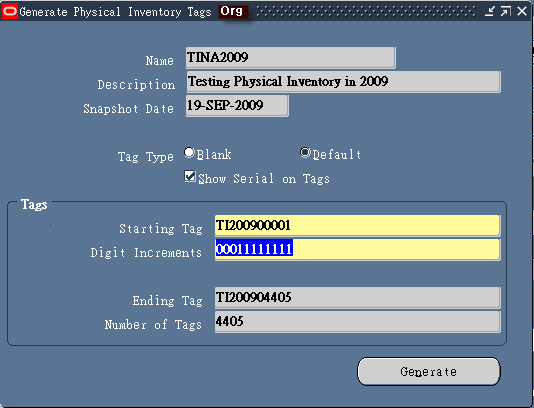
Task: Click the window title text
Action: point(115,12)
